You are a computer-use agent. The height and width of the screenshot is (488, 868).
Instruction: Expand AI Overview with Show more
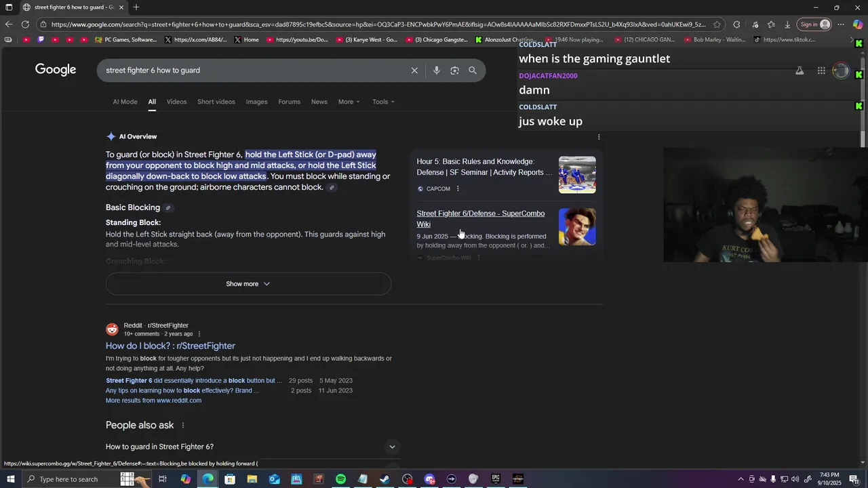248,284
